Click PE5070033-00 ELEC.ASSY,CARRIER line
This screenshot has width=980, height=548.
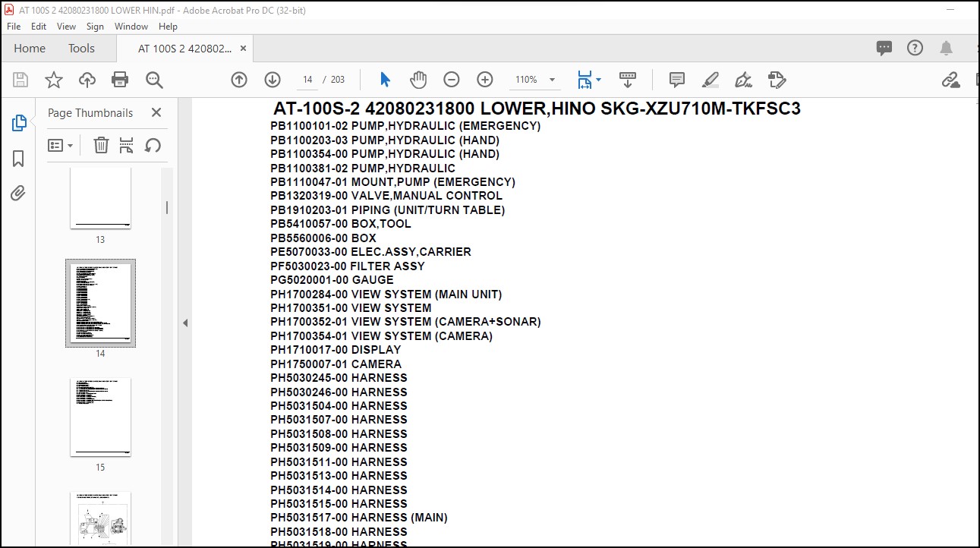click(370, 252)
